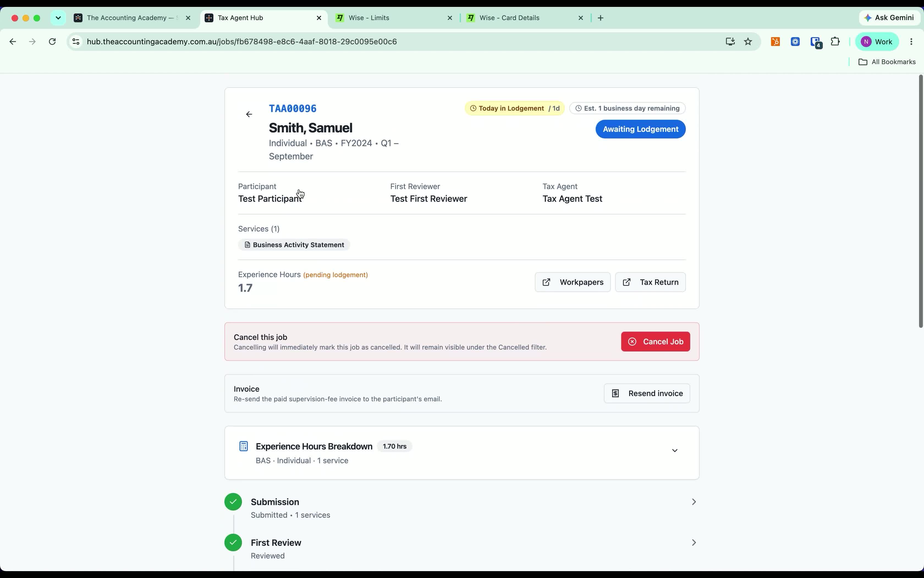Click Test Participant name
Viewport: 924px width, 578px height.
pyautogui.click(x=270, y=199)
